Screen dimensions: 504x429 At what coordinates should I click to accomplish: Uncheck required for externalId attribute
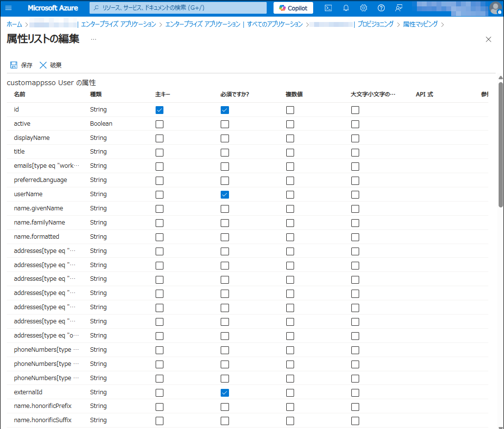click(x=225, y=393)
